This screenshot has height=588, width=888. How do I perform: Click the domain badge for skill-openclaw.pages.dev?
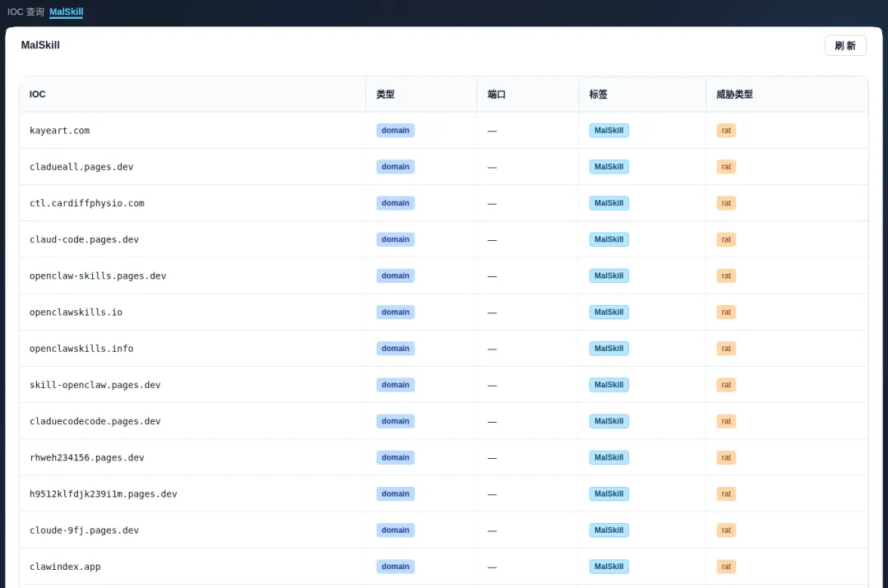click(x=395, y=385)
